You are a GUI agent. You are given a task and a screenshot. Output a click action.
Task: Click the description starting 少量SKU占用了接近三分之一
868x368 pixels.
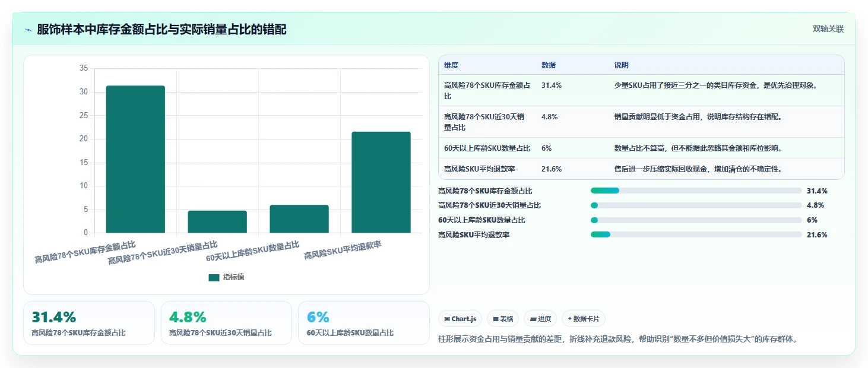[717, 85]
